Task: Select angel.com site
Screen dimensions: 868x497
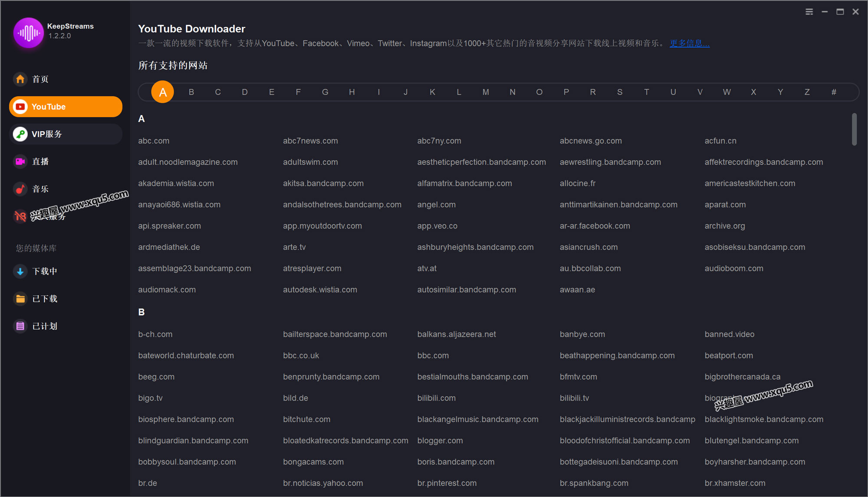Action: 436,205
